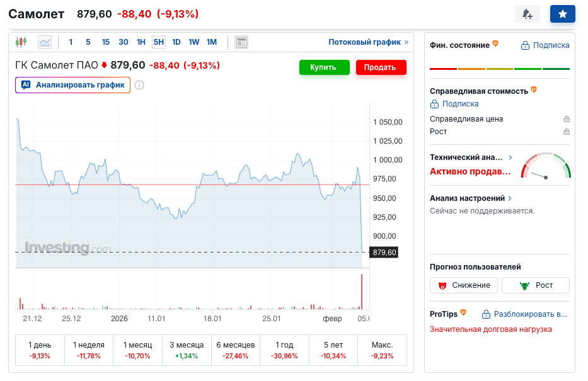Click the financial health color scale bar
588x381 pixels.
tap(499, 68)
